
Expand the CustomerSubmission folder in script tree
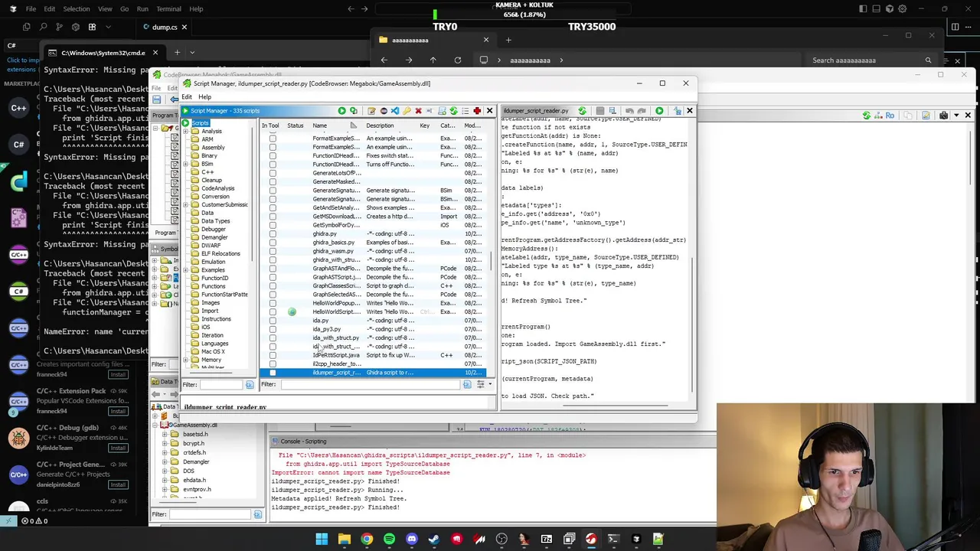coord(185,204)
